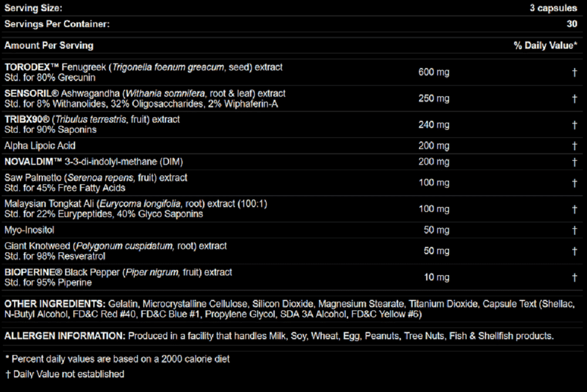The image size is (587, 392).
Task: Select the 600 mg amount value
Action: pyautogui.click(x=434, y=72)
